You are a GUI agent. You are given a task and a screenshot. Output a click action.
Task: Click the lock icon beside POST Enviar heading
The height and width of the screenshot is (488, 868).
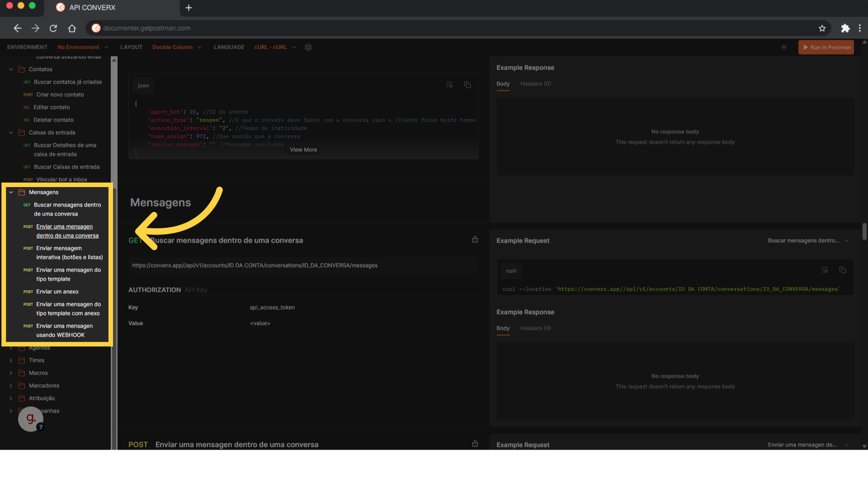pos(475,444)
